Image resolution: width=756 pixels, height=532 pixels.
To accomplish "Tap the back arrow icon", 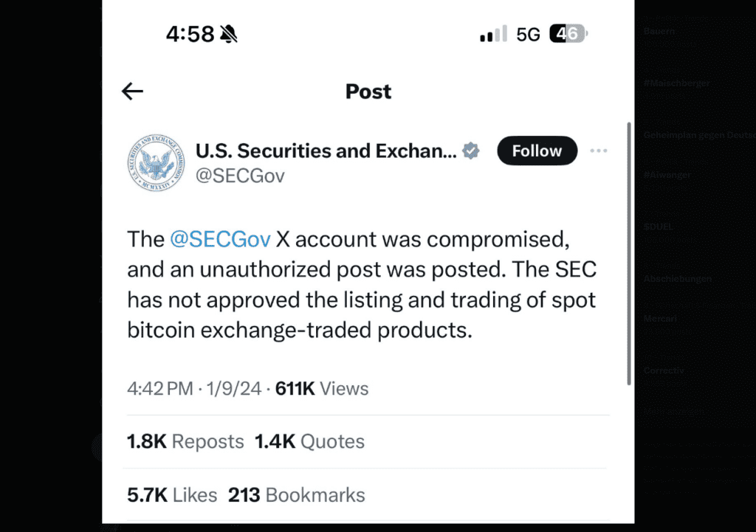I will click(x=132, y=91).
